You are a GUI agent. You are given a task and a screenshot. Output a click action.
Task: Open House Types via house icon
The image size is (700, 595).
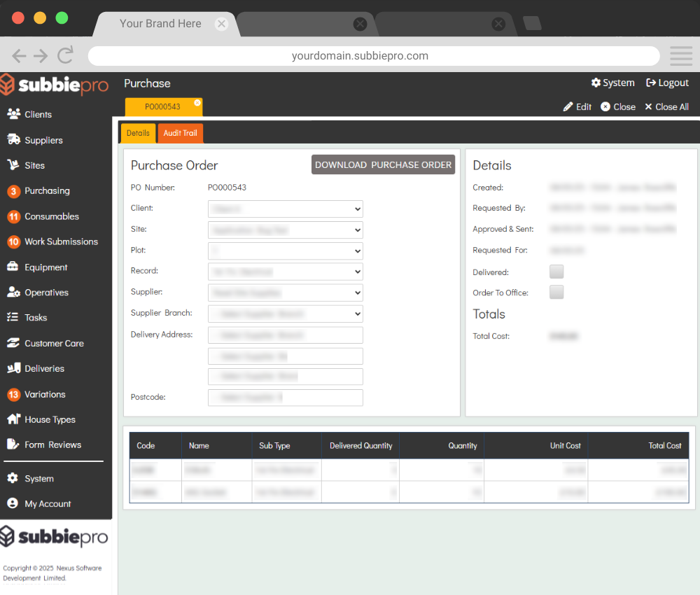[x=13, y=419]
